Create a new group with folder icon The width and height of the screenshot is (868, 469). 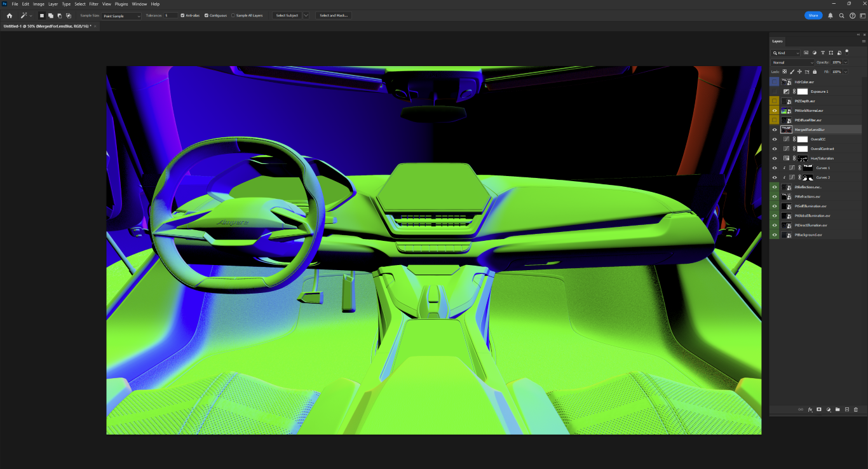tap(837, 409)
